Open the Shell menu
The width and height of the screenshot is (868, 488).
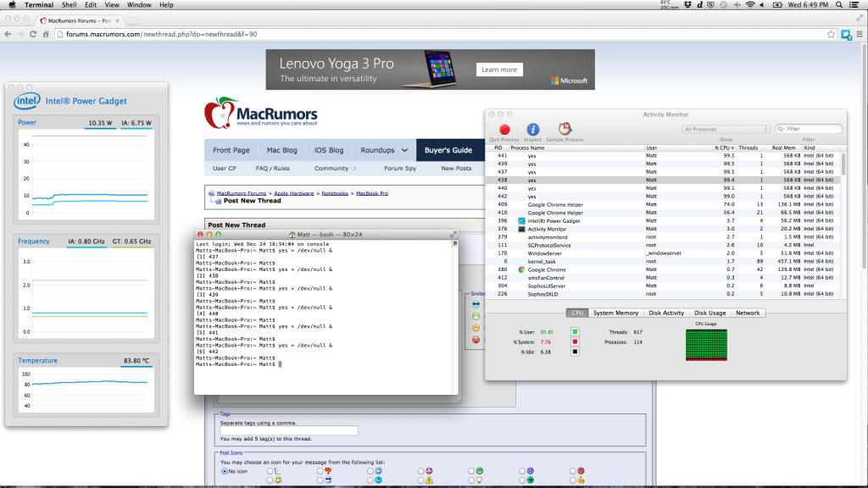tap(70, 5)
